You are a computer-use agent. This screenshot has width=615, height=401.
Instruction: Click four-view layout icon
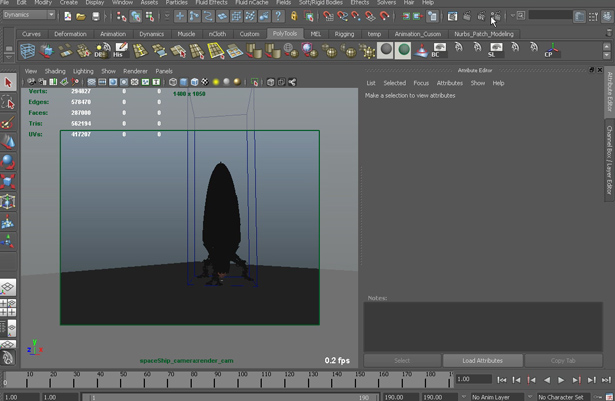(x=8, y=308)
